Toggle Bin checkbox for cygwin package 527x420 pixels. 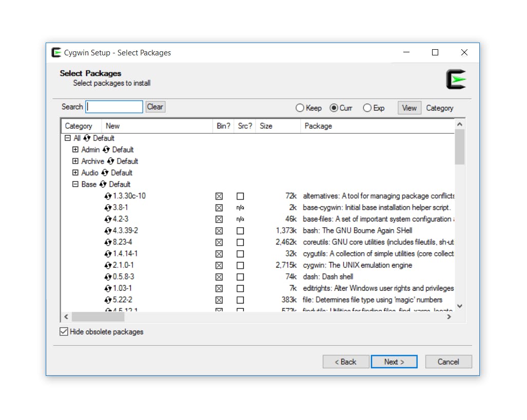click(x=219, y=266)
